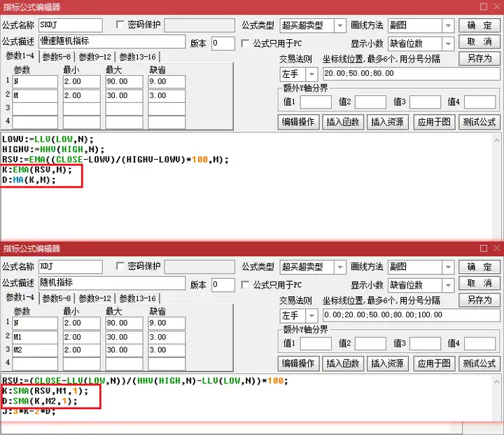Viewport: 504px width, 435px height.
Task: Click 版本 field in SKDJ editor
Action: (223, 43)
